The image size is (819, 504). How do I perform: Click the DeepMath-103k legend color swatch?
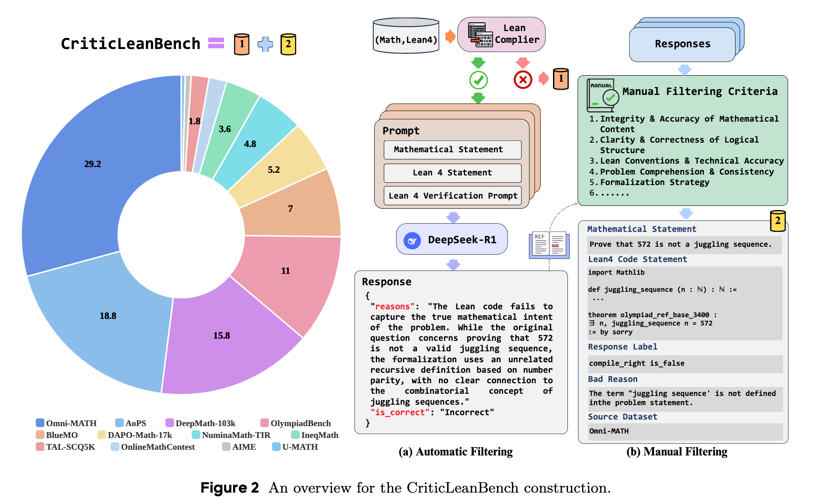[x=169, y=423]
